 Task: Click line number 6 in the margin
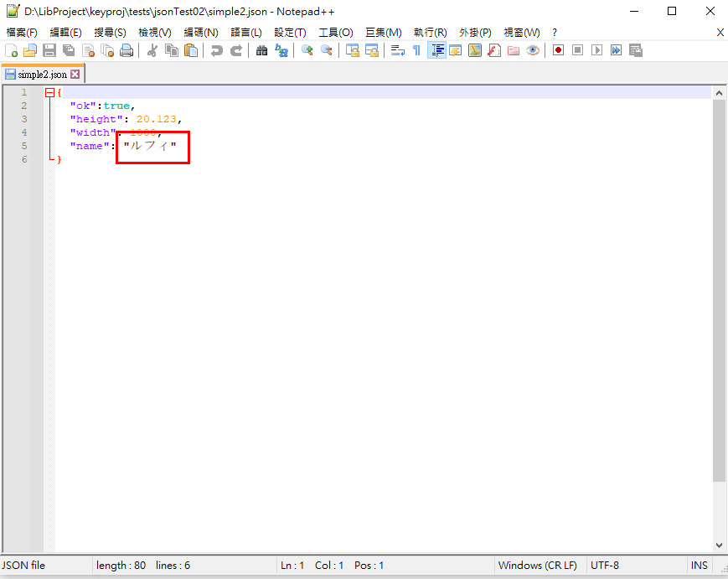tap(24, 159)
